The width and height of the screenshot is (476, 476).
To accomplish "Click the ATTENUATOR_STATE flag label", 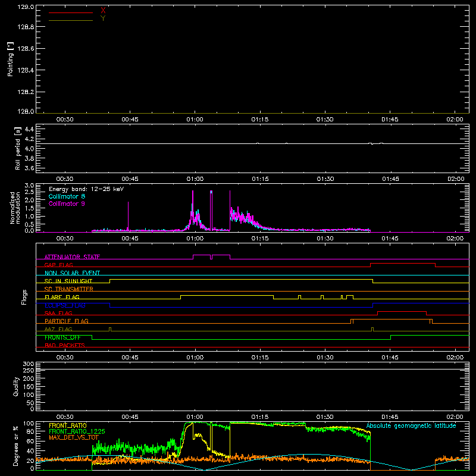I will [72, 257].
